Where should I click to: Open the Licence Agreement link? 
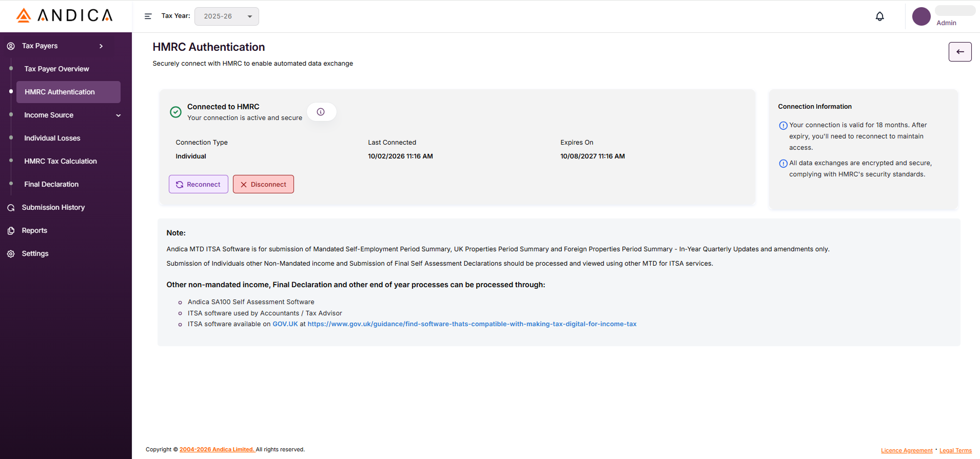pos(906,450)
